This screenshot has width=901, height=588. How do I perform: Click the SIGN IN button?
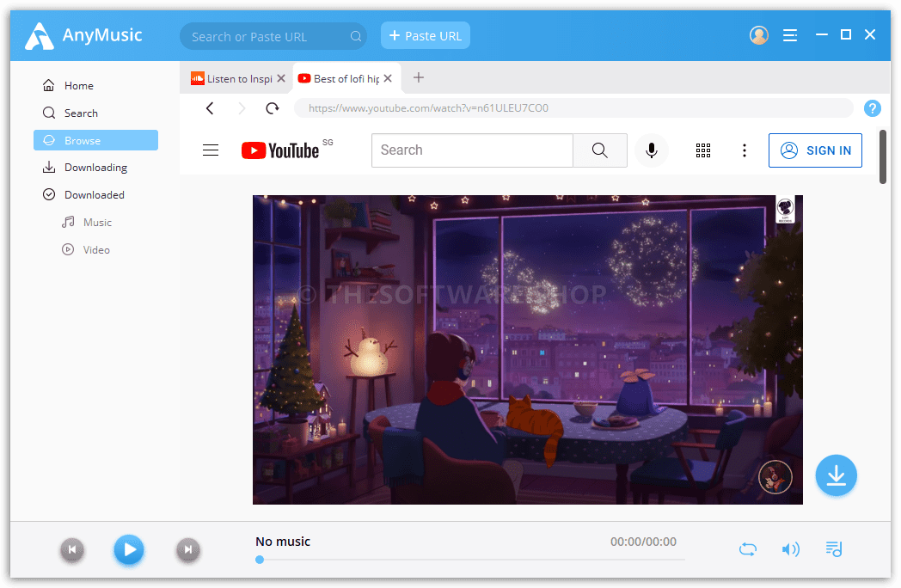815,150
